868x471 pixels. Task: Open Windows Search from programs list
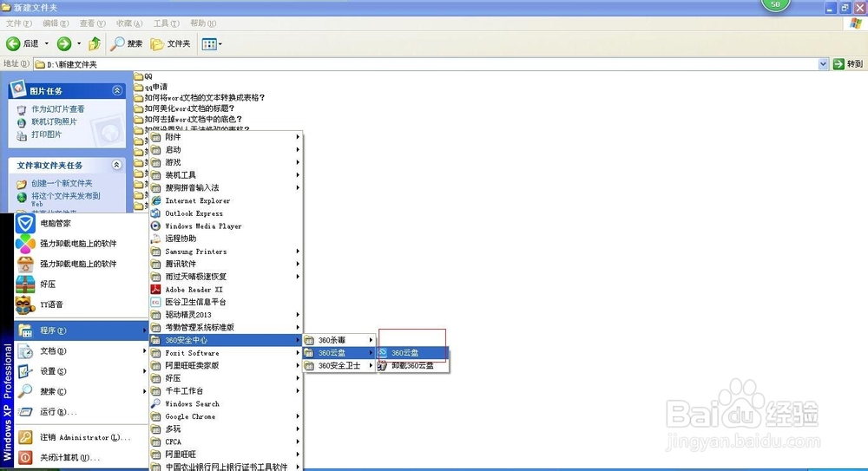pos(226,403)
